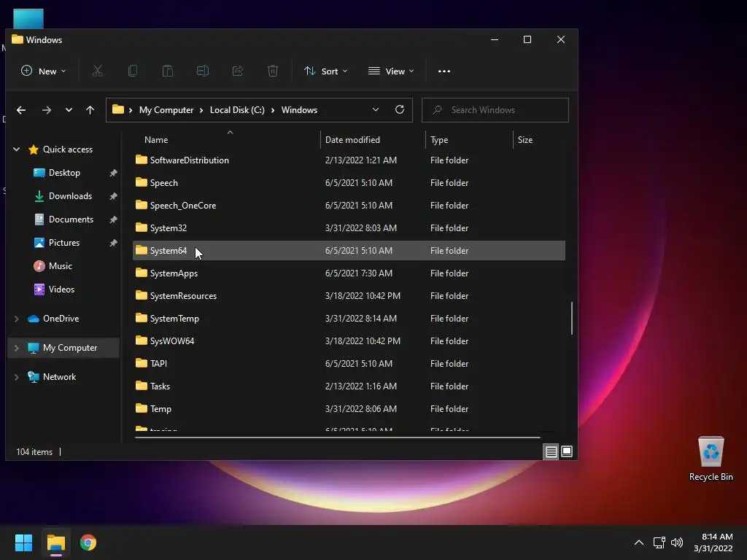Click pin icon next to Desktop
The height and width of the screenshot is (560, 747).
tap(113, 173)
